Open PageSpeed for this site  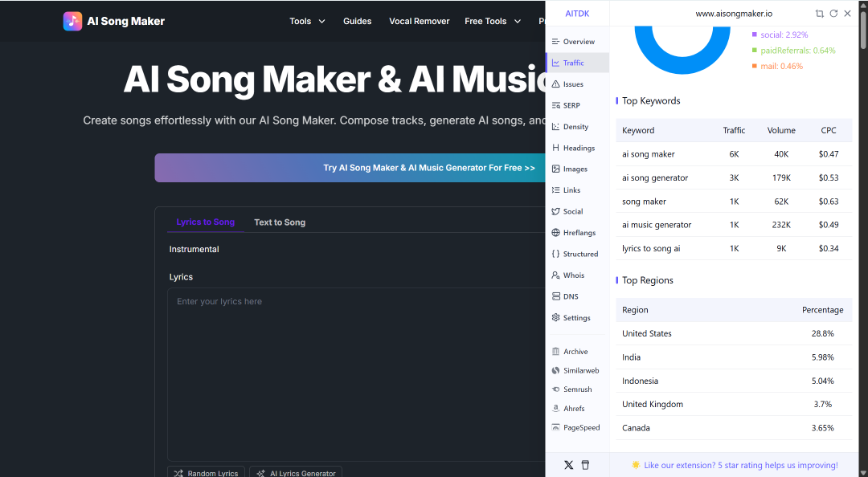[577, 427]
